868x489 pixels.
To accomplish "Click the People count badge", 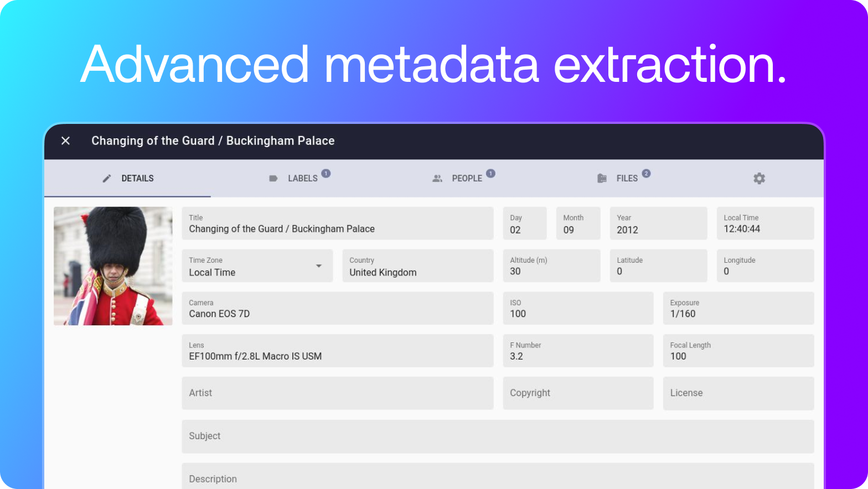I will (x=490, y=173).
